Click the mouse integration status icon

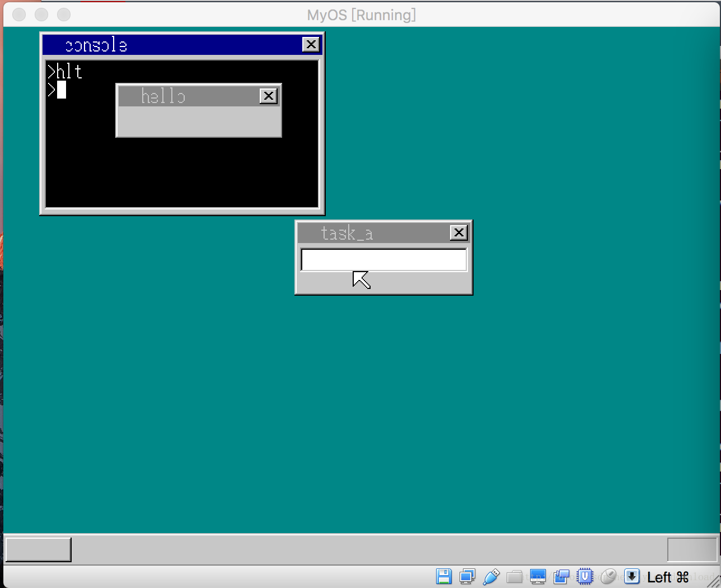608,576
